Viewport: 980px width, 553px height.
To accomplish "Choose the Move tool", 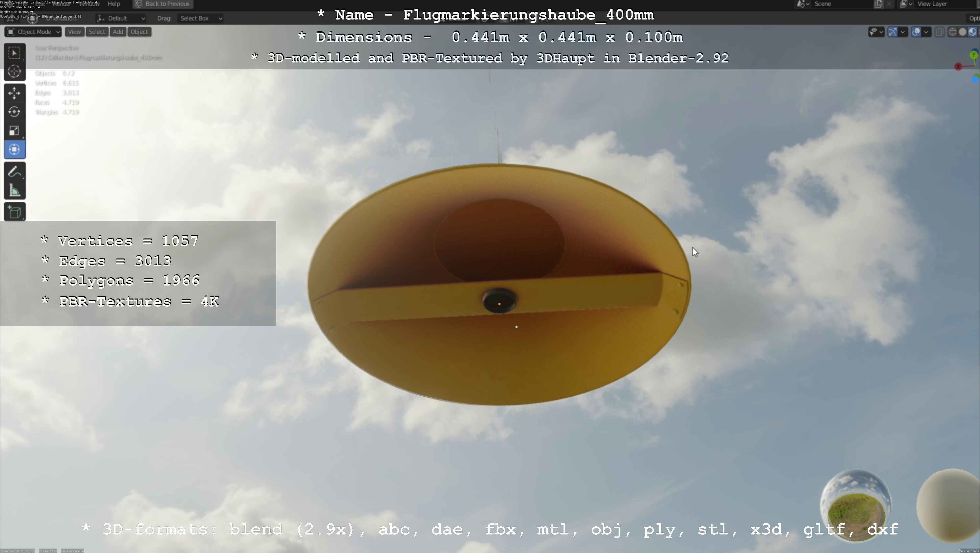I will 14,93.
